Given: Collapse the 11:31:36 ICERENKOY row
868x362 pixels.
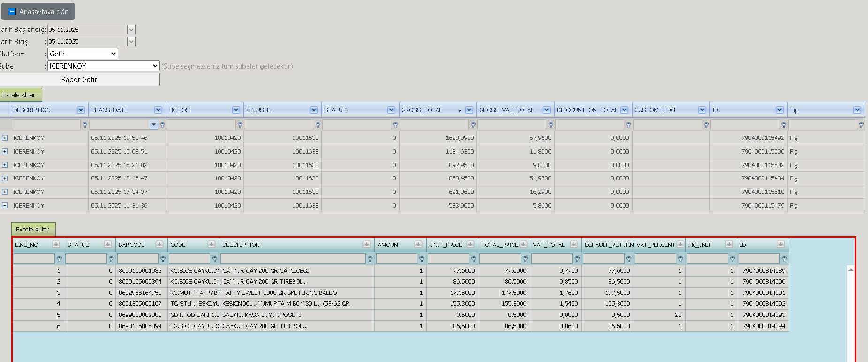Looking at the screenshot, I should click(x=5, y=206).
